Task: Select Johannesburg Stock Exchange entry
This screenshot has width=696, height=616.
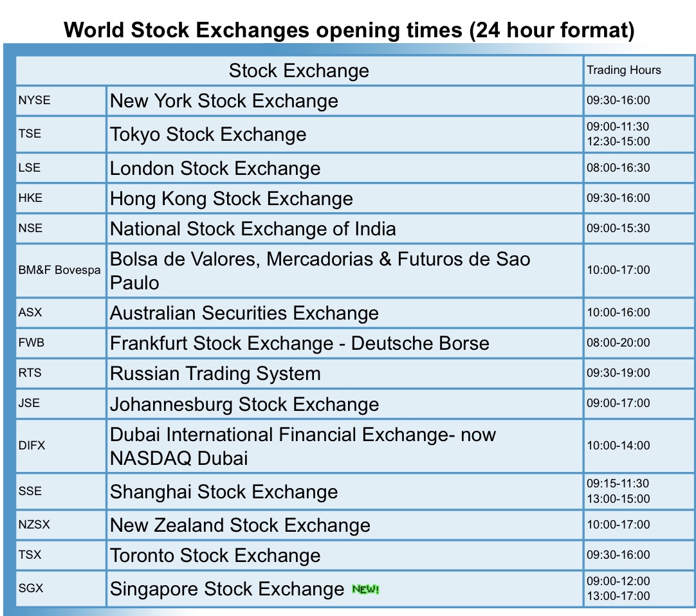Action: click(x=244, y=404)
